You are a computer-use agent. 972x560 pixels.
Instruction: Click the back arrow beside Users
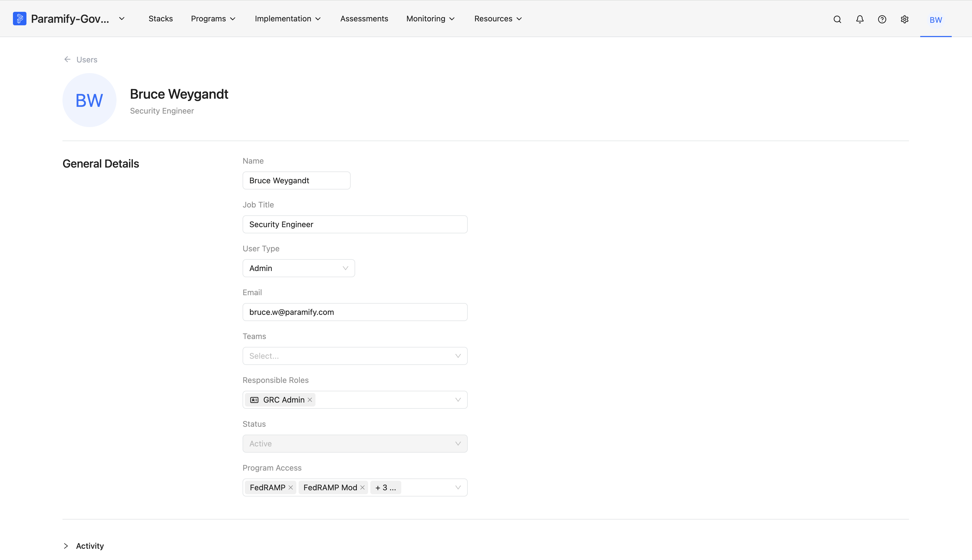67,59
